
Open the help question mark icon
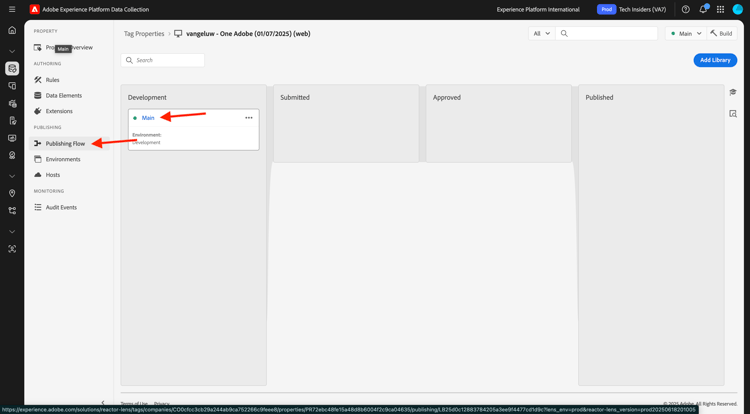[x=685, y=9]
